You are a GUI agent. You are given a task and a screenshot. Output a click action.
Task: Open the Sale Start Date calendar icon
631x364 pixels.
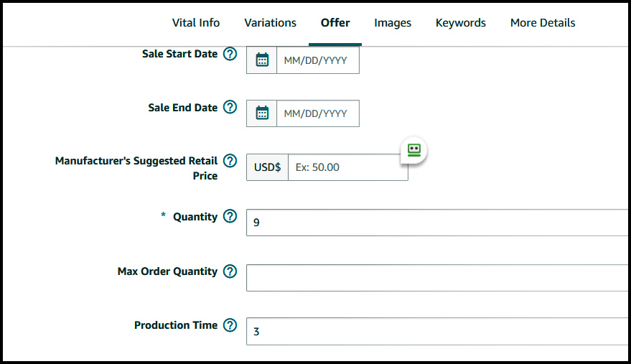tap(262, 60)
